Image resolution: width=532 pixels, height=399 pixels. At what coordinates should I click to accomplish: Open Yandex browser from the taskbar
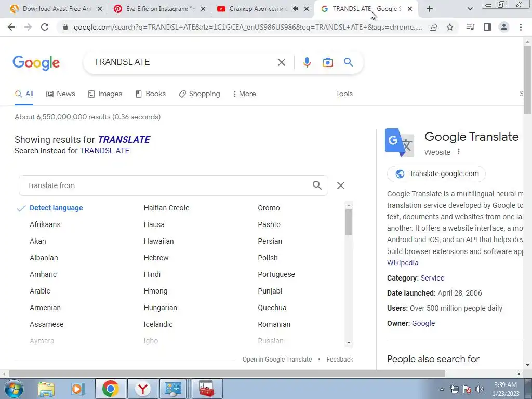tap(143, 389)
